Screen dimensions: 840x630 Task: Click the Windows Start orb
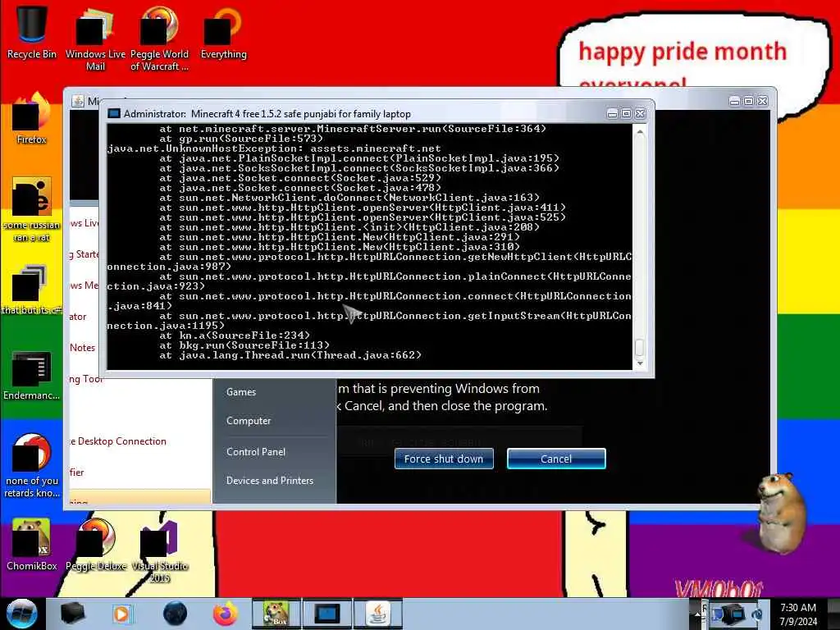(21, 614)
